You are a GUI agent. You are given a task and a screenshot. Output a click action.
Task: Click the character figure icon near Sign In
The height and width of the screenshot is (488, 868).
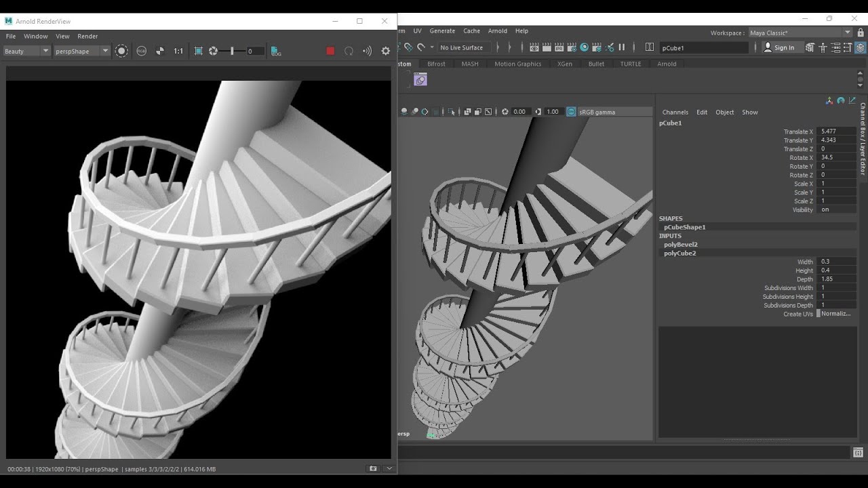tap(823, 47)
